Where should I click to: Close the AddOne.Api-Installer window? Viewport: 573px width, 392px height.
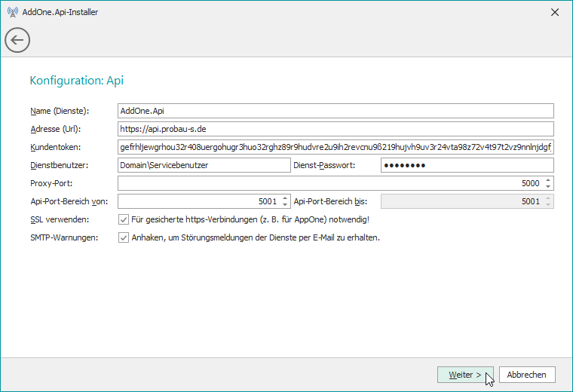pos(555,12)
